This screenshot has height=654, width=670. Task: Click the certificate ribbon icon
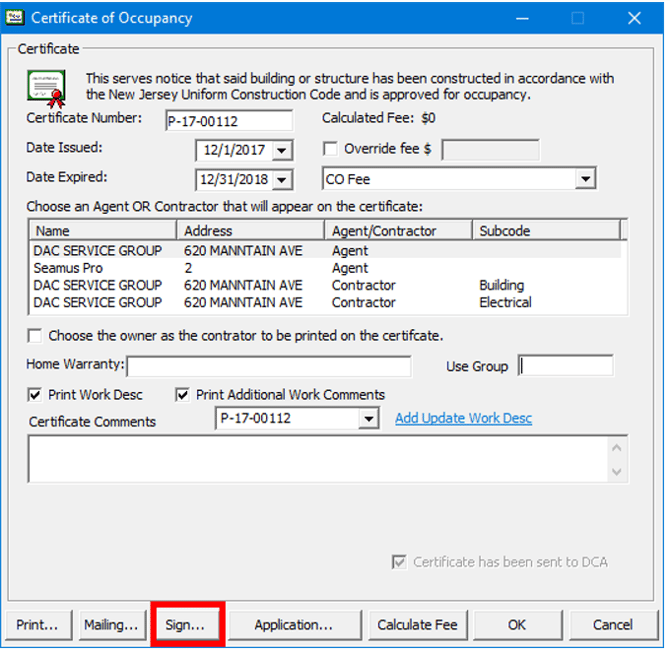point(46,89)
